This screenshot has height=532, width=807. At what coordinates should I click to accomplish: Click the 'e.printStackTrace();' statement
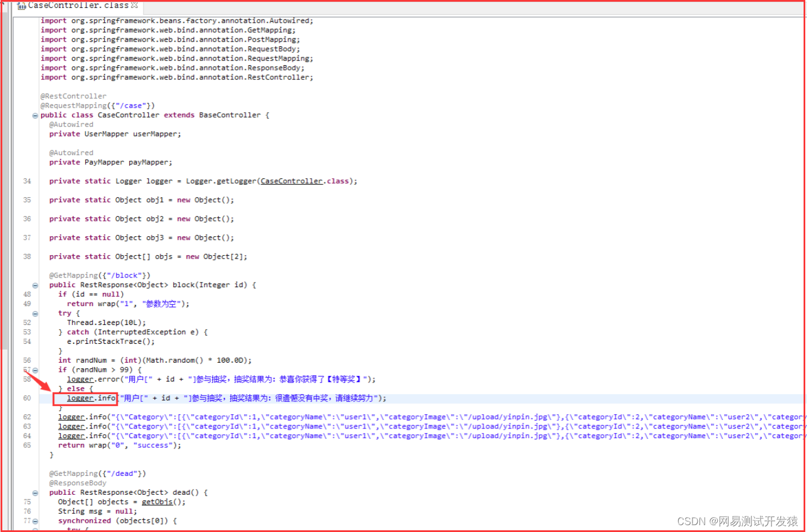pos(111,342)
